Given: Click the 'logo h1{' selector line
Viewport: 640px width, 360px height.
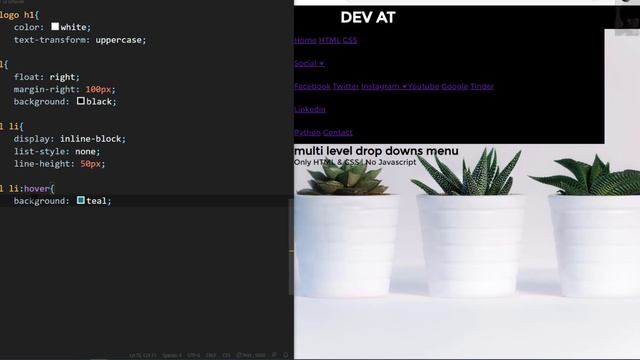Looking at the screenshot, I should [19, 15].
